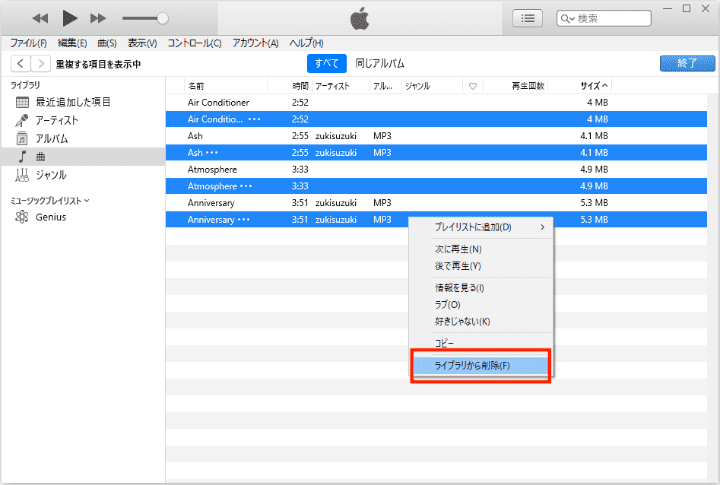Expand 'プレイリストに追加' submenu arrow

[x=543, y=227]
